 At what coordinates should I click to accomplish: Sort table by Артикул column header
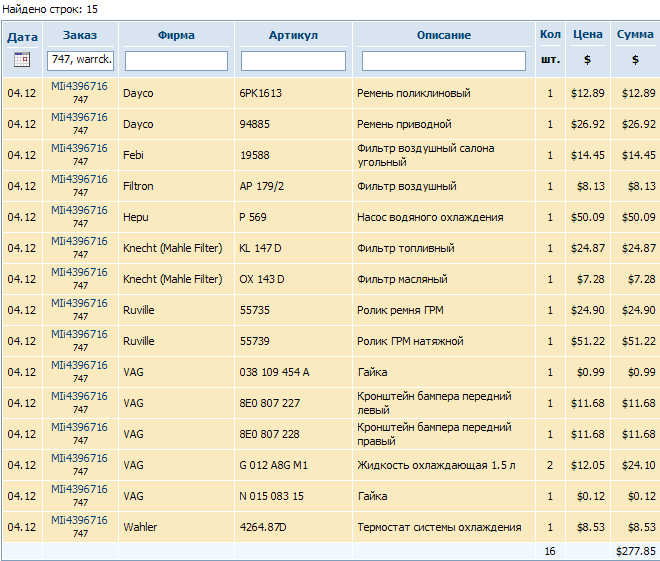click(293, 35)
